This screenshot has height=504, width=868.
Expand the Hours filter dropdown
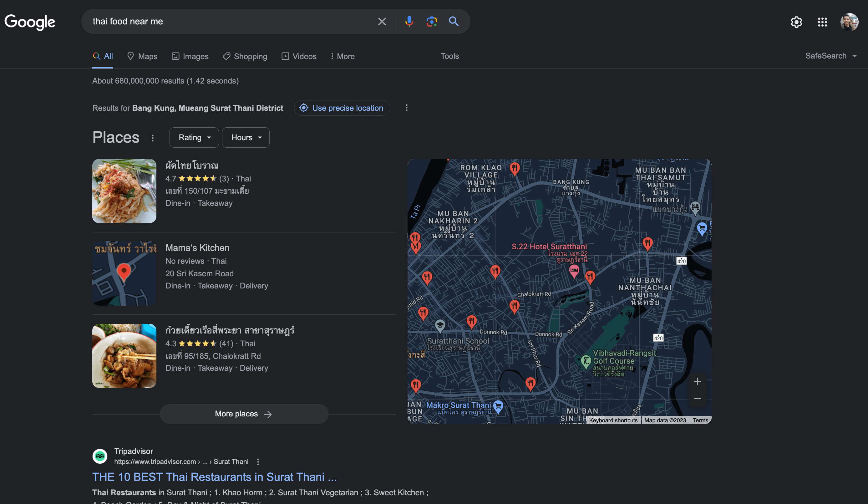[x=246, y=137]
